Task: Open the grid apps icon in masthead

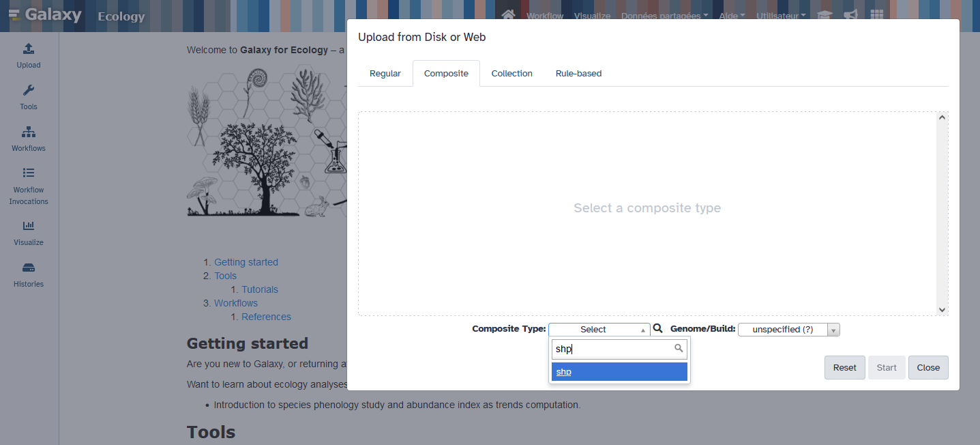Action: 876,15
